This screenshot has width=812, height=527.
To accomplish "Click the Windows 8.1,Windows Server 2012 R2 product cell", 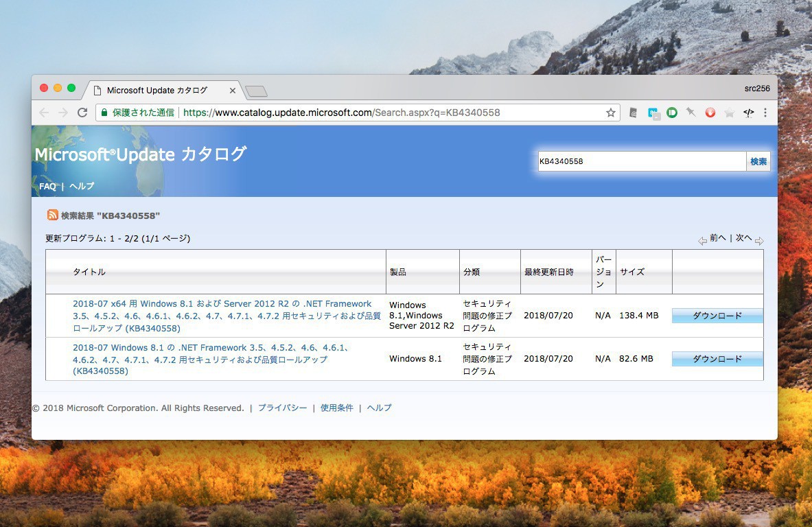I will pos(421,315).
